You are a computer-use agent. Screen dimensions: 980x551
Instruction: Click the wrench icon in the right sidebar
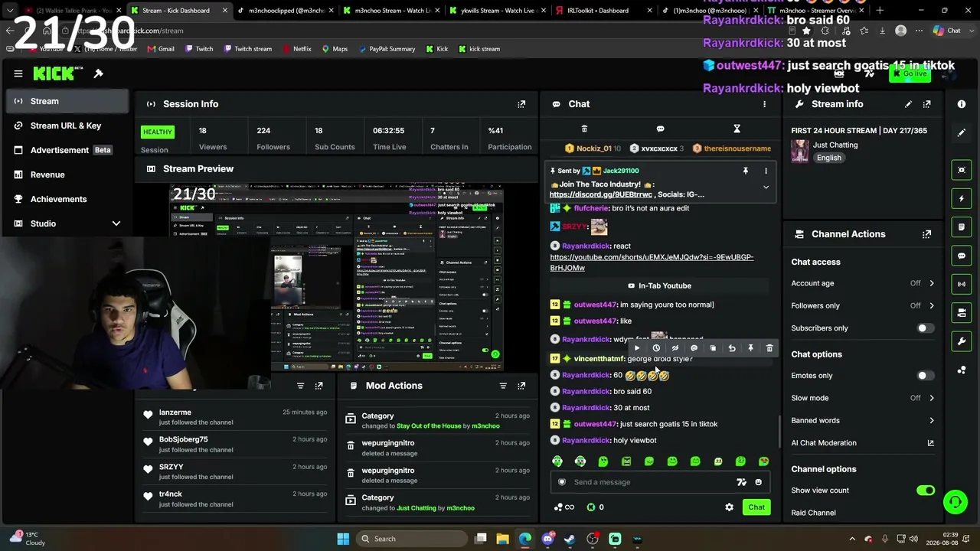coord(962,341)
